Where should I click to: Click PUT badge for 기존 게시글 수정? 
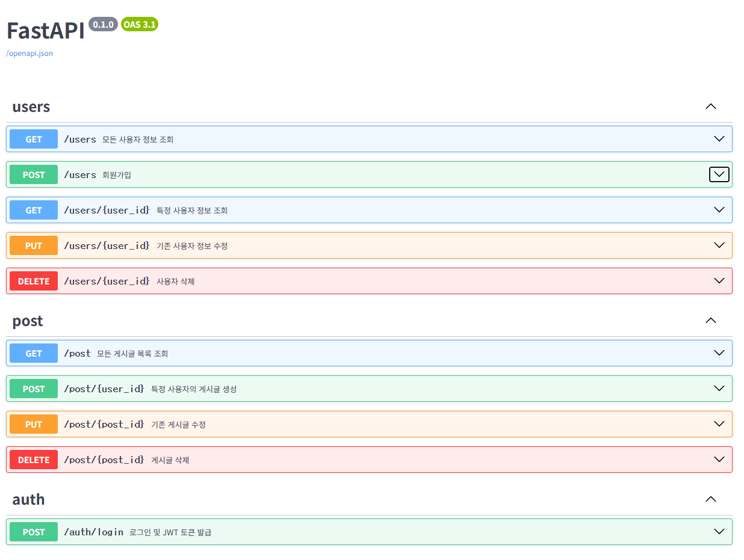click(x=34, y=424)
